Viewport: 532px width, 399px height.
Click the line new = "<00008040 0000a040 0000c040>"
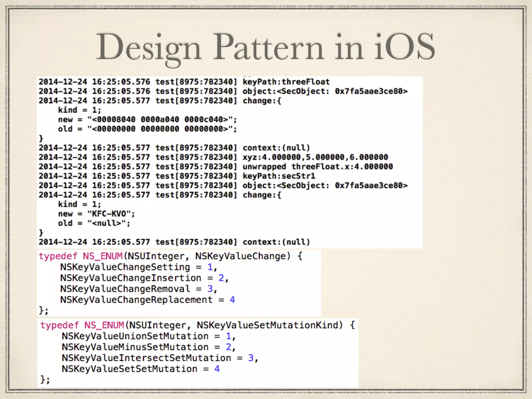[148, 119]
